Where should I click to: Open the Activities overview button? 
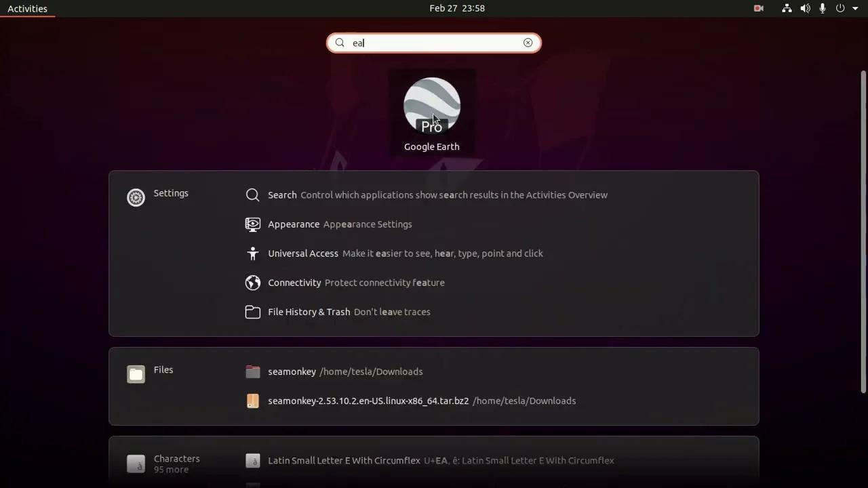click(27, 9)
